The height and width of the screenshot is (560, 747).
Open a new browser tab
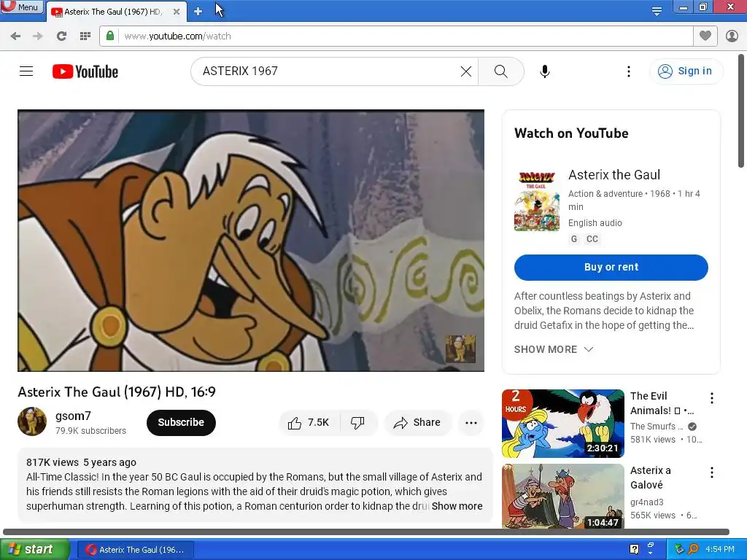(x=198, y=12)
